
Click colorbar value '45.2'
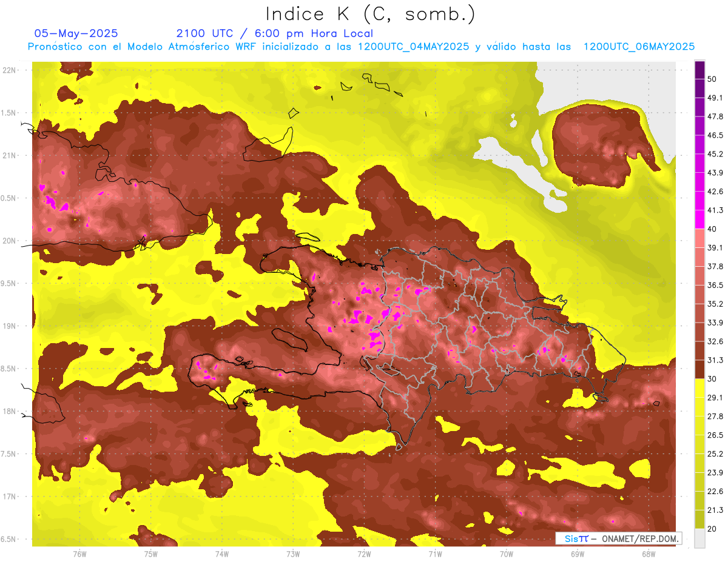(715, 154)
